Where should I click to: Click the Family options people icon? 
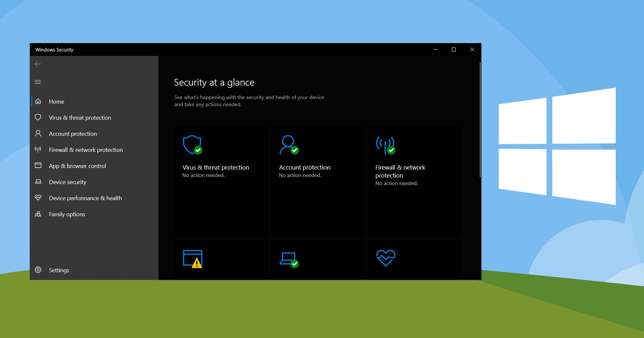pos(38,214)
